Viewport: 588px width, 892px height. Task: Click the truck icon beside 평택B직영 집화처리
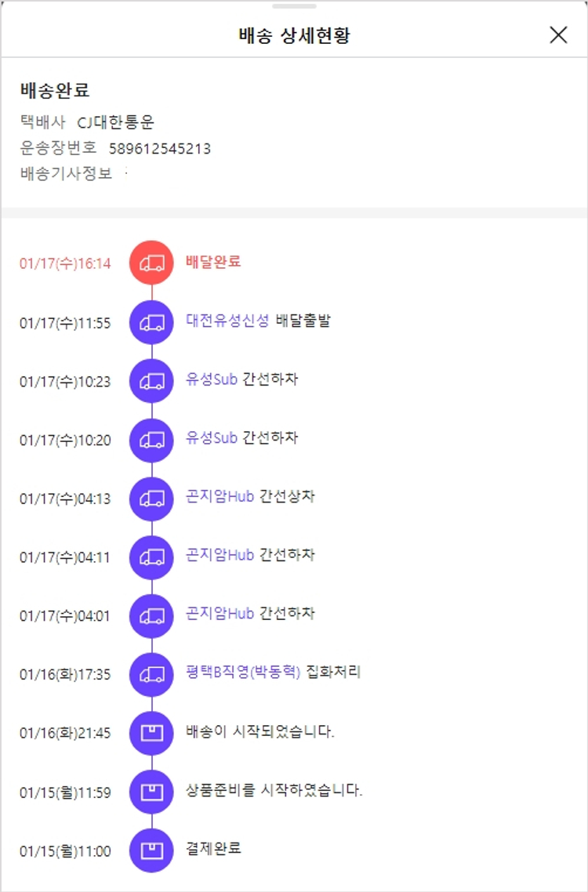[x=151, y=674]
